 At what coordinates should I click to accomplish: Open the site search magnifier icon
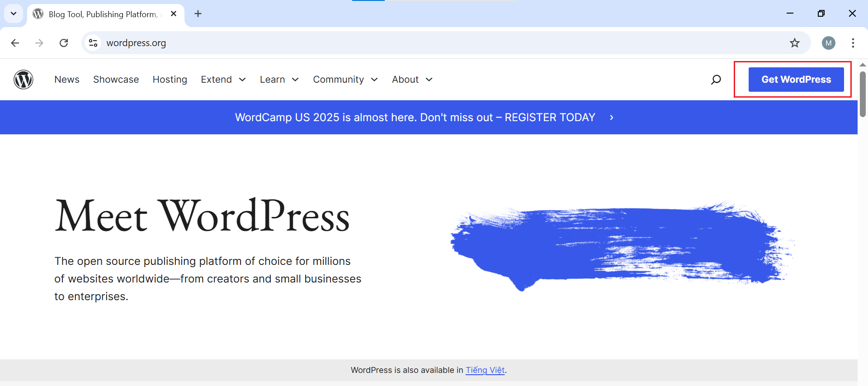click(716, 80)
